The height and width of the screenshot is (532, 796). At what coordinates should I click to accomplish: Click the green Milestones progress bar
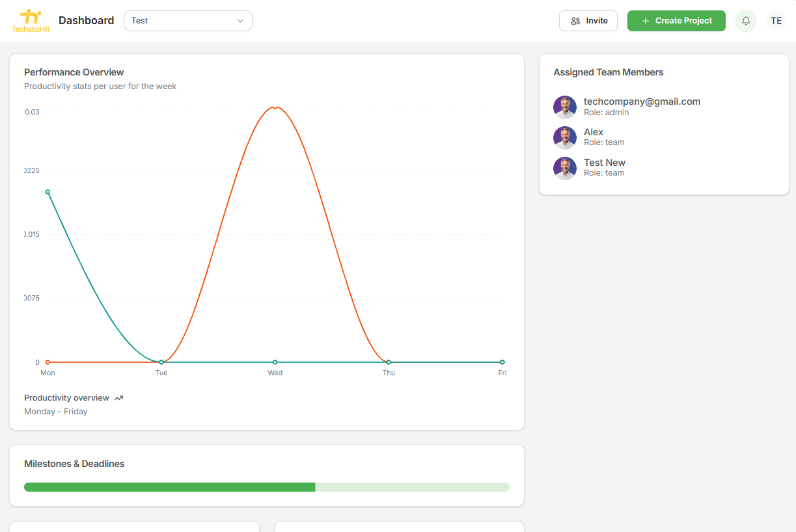point(169,486)
